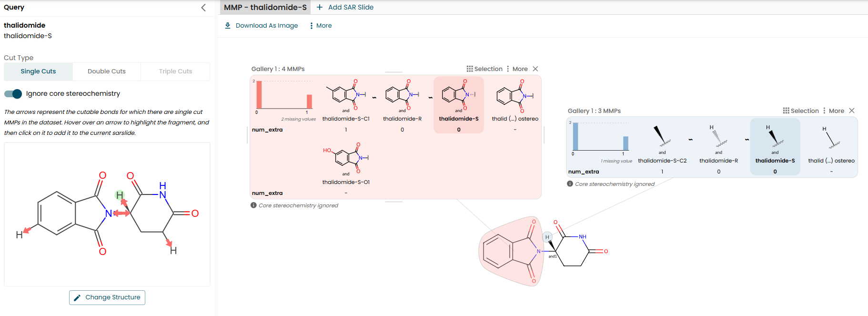Click the '2 missing values' histogram note
868x316 pixels.
(x=298, y=119)
